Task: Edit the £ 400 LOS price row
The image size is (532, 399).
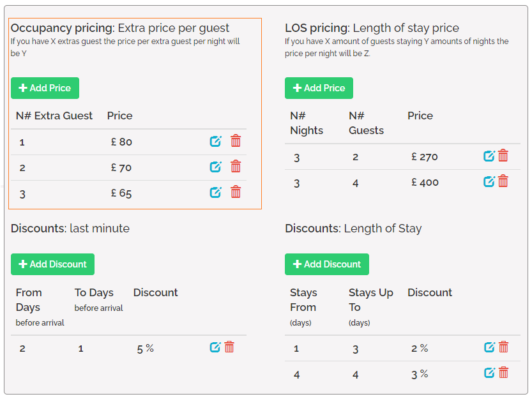Action: pos(489,181)
